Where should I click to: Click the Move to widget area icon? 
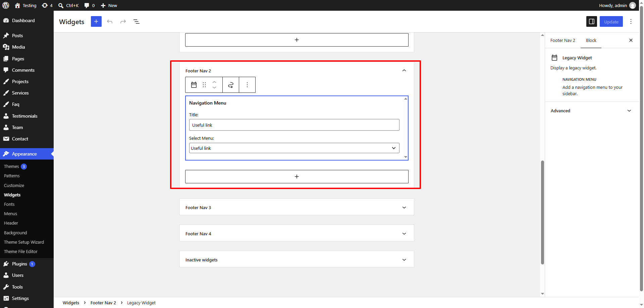pos(231,85)
